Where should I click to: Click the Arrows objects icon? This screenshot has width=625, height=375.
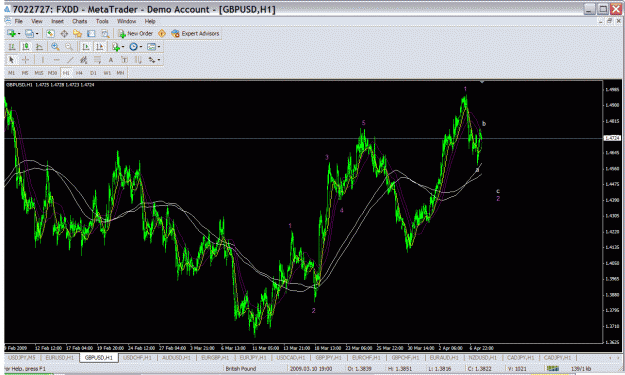(151, 60)
